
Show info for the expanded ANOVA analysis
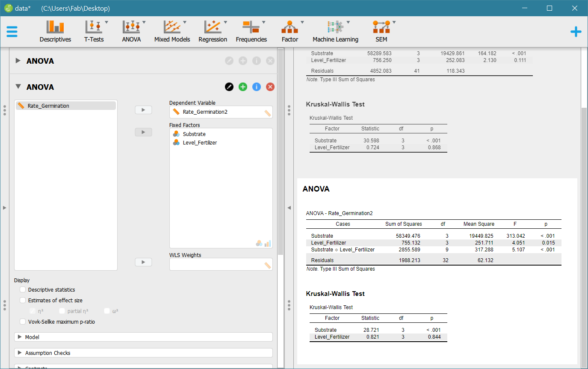click(257, 87)
